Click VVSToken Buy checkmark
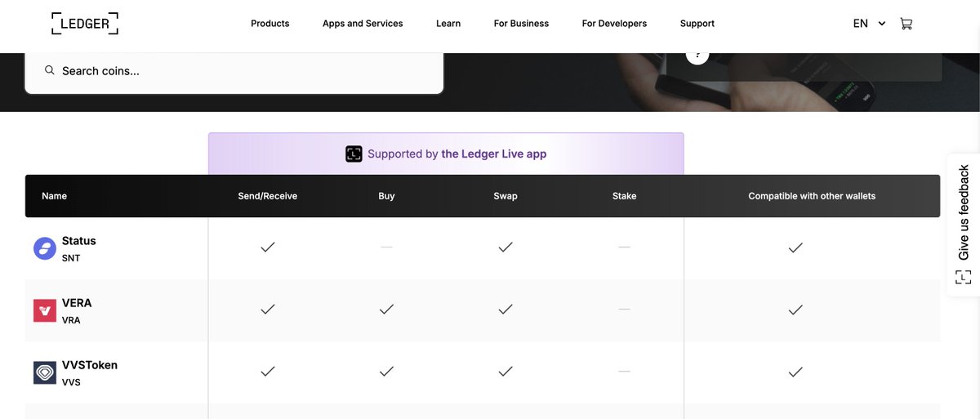 (x=386, y=371)
